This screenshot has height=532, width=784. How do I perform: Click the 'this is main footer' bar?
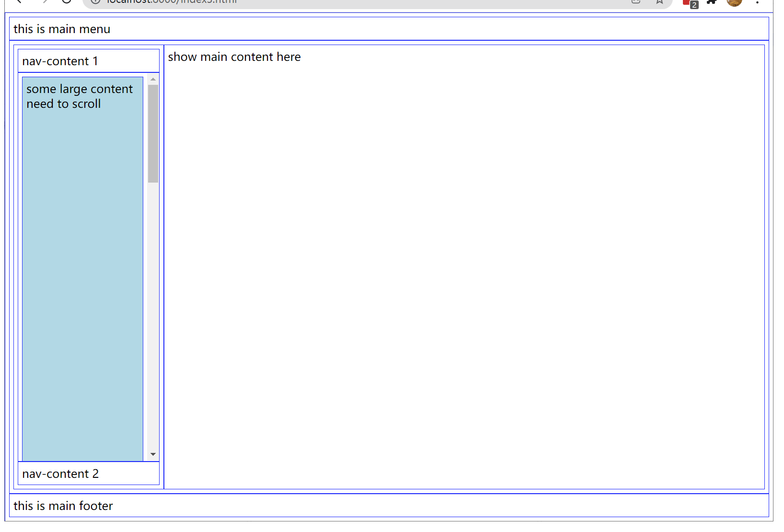[x=63, y=506]
